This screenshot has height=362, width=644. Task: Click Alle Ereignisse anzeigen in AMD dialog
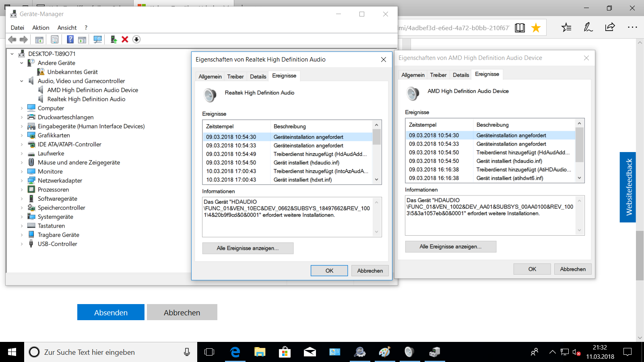[x=451, y=247]
